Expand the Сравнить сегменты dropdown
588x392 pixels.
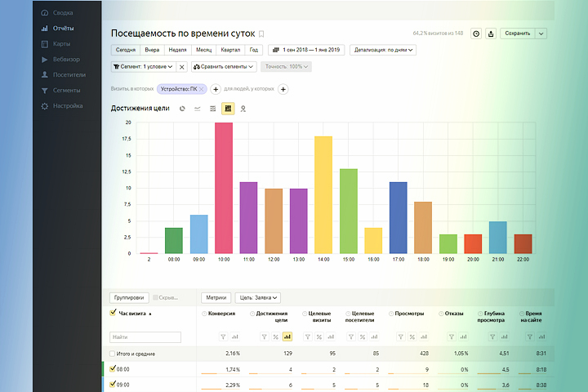[224, 67]
